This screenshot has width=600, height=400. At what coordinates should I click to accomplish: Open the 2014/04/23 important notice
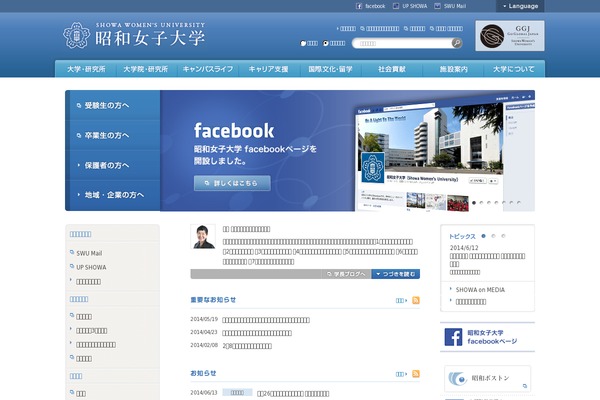pyautogui.click(x=257, y=333)
